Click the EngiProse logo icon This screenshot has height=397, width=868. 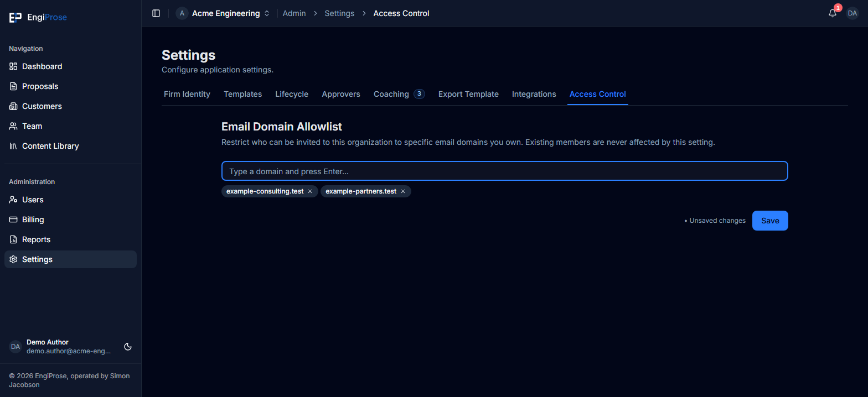pos(15,18)
